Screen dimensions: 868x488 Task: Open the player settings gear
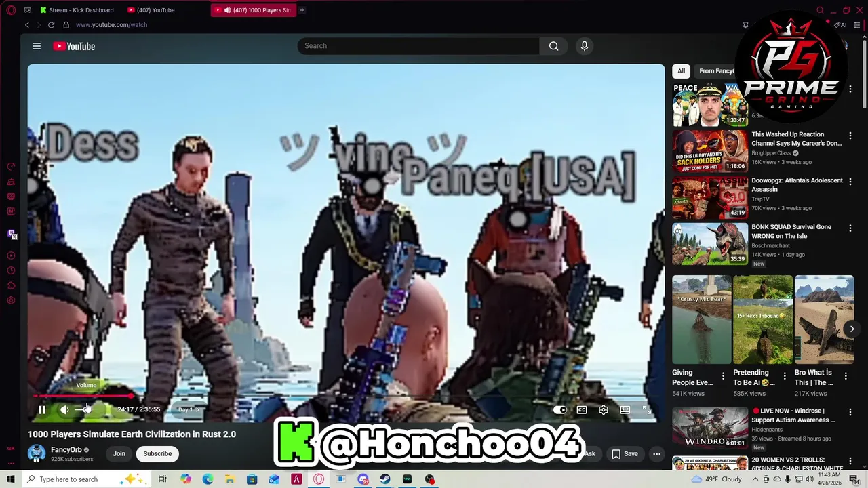tap(604, 409)
